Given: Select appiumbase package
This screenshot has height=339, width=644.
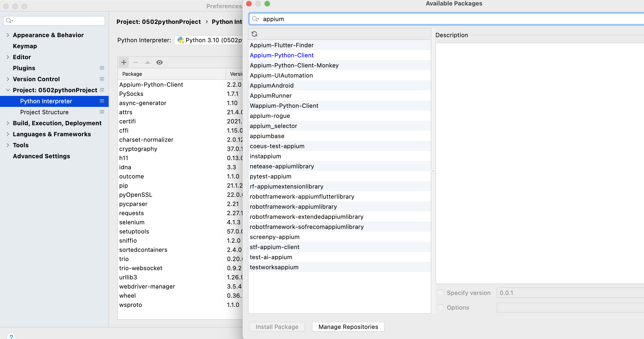Looking at the screenshot, I should (x=339, y=136).
